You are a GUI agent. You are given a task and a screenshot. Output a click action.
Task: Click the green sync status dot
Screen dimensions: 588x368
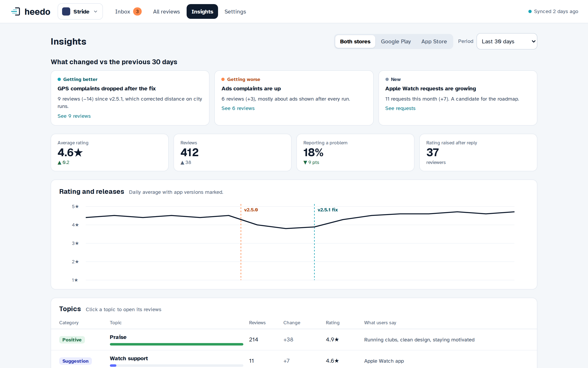(530, 11)
